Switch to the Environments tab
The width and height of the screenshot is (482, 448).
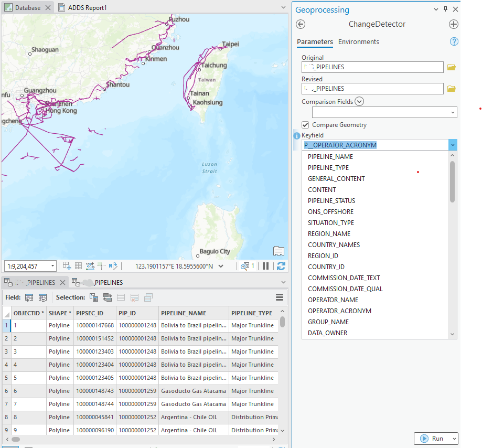pyautogui.click(x=357, y=42)
